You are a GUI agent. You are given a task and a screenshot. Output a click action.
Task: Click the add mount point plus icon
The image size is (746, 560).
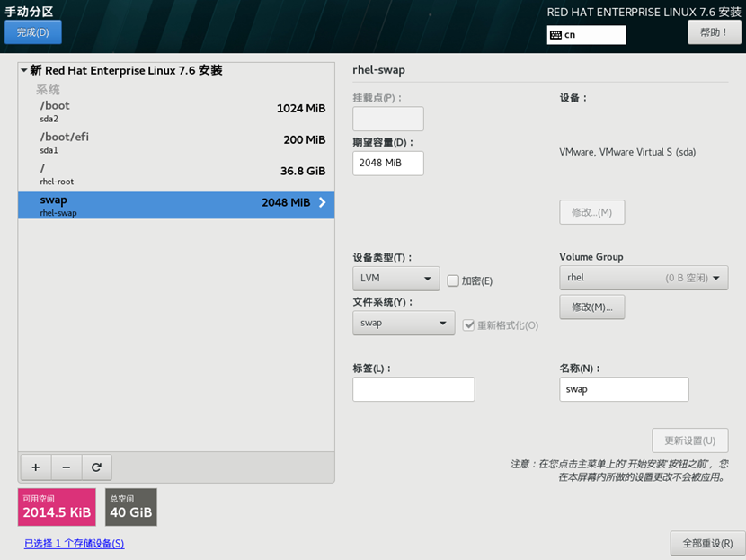[36, 467]
